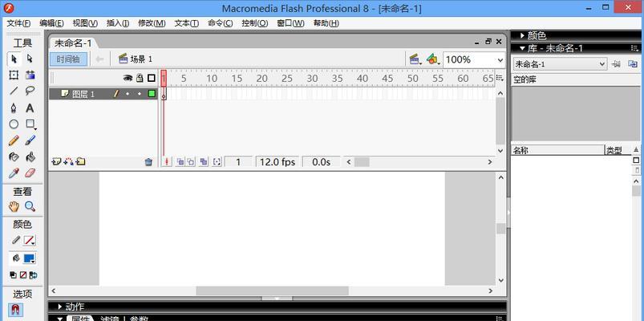Select the Zoom magnifier tool
The height and width of the screenshot is (321, 644).
(30, 206)
